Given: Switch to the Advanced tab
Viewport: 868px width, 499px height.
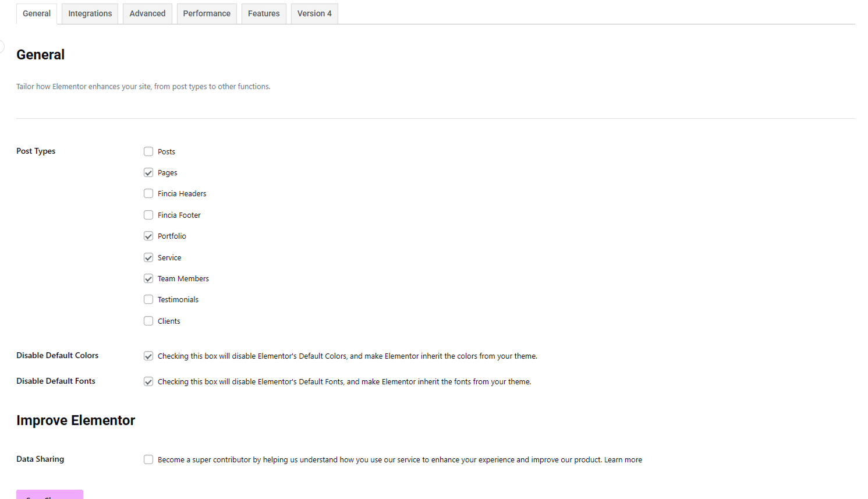Looking at the screenshot, I should [147, 13].
